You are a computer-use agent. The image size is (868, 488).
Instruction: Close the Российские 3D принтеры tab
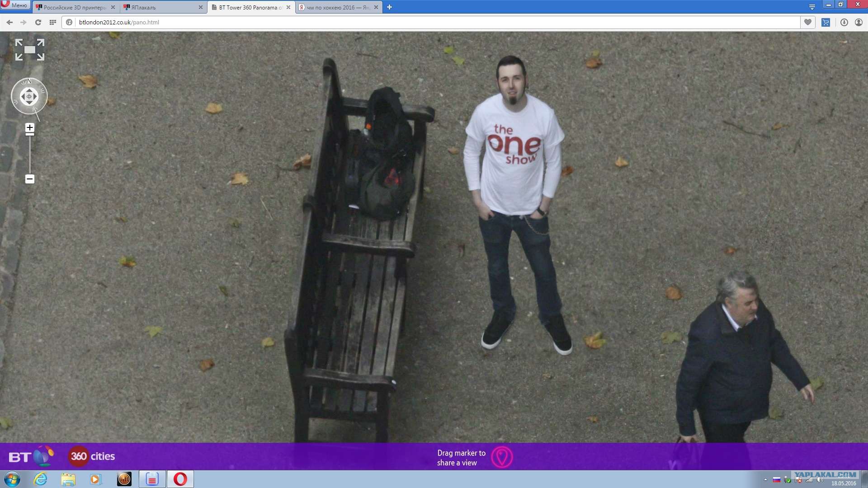tap(113, 7)
